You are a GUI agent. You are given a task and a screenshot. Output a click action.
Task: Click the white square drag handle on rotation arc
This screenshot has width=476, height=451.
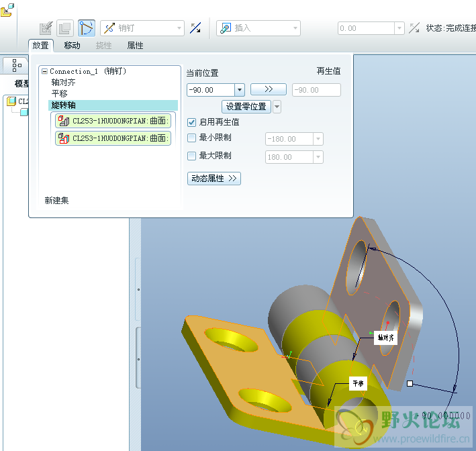[x=410, y=384]
